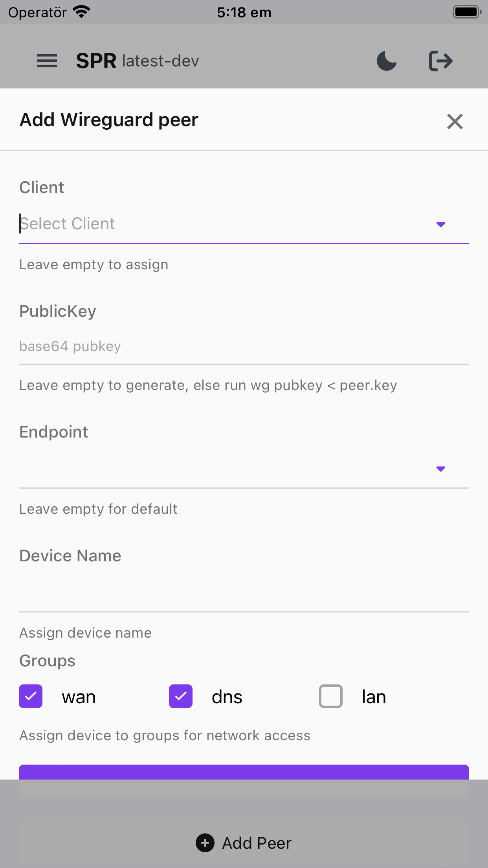
Task: Enable the lan group checkbox
Action: click(331, 696)
